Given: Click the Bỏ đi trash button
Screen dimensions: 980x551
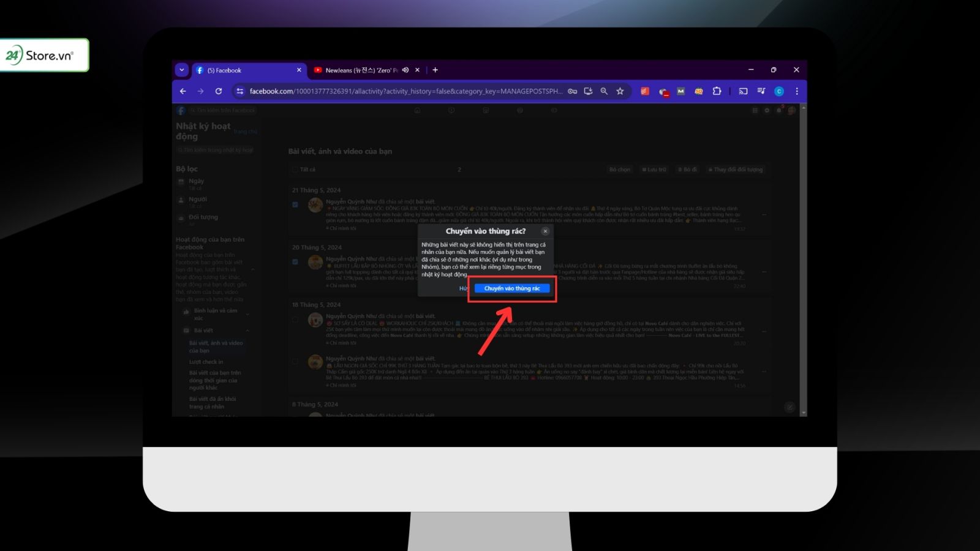Looking at the screenshot, I should coord(687,170).
